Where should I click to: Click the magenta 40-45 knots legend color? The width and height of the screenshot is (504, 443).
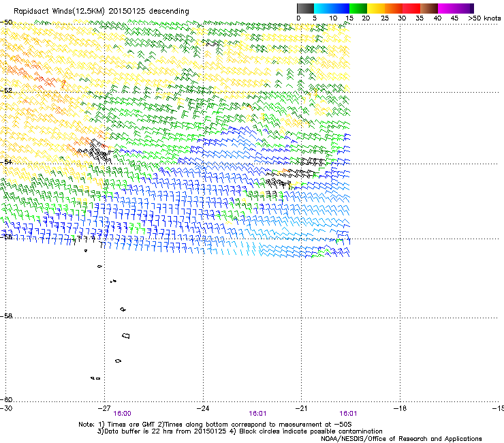[x=447, y=8]
